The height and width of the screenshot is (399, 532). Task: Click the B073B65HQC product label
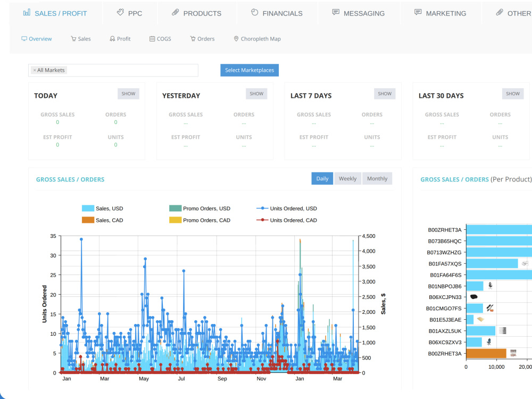[444, 241]
